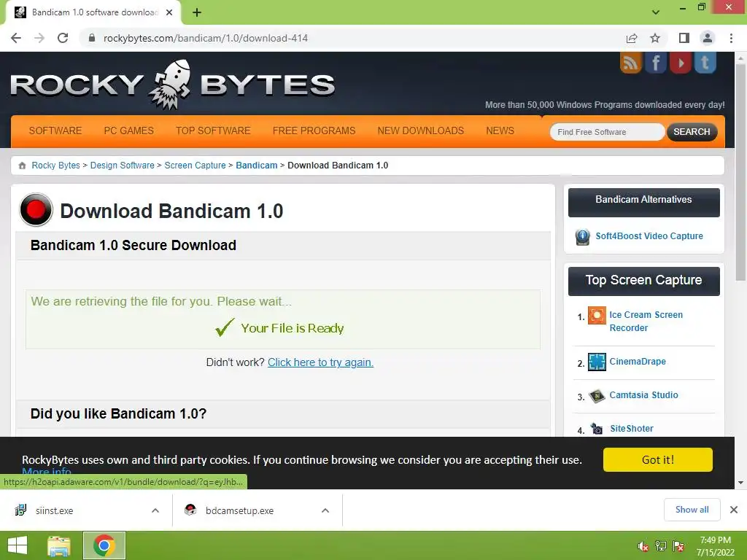
Task: Click the RSS feed icon
Action: click(631, 63)
